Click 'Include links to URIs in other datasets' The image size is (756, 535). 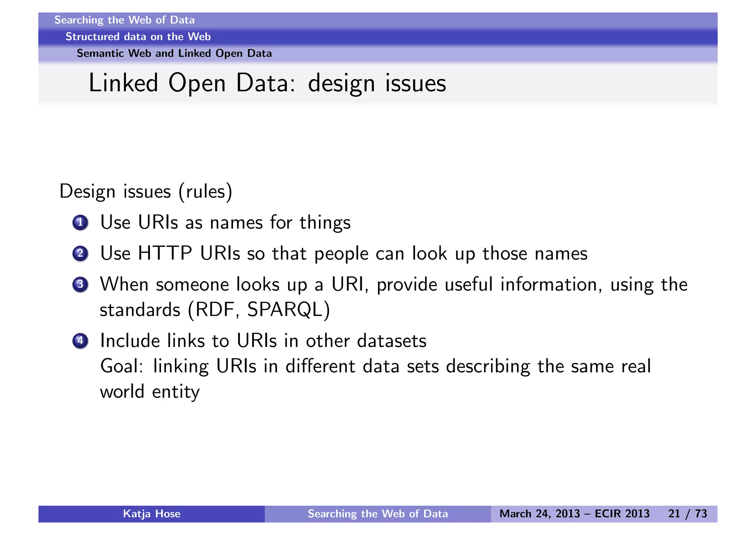tap(263, 341)
